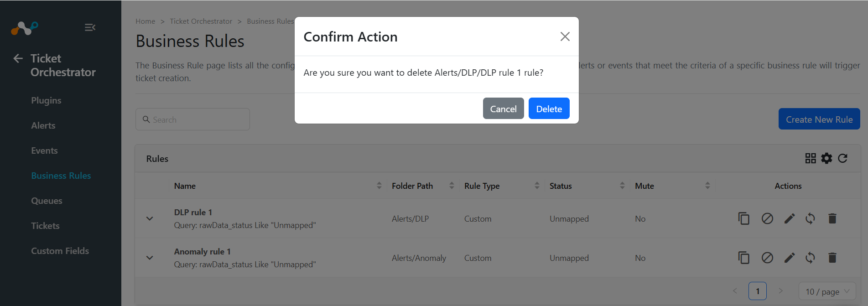Open Custom Fields in the sidebar
This screenshot has height=306, width=868.
click(60, 251)
